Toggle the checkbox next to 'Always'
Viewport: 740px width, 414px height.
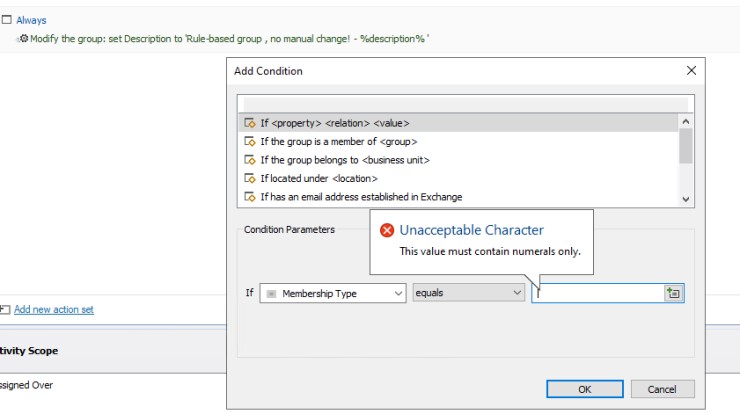[x=6, y=19]
